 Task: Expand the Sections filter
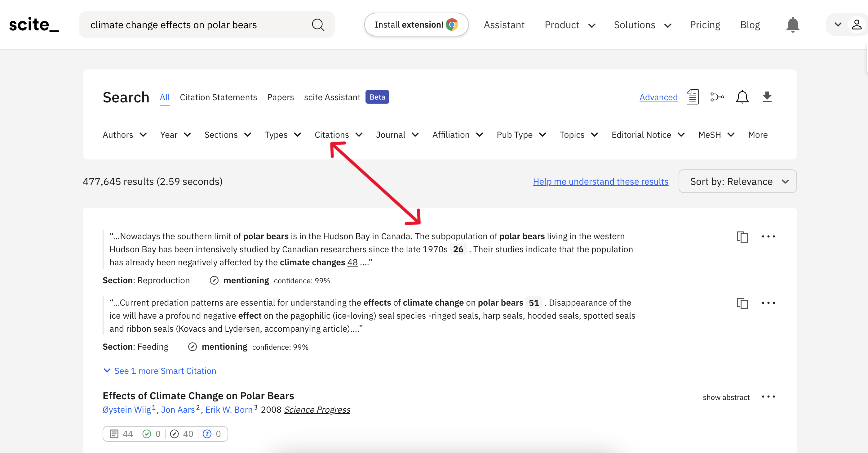(228, 135)
